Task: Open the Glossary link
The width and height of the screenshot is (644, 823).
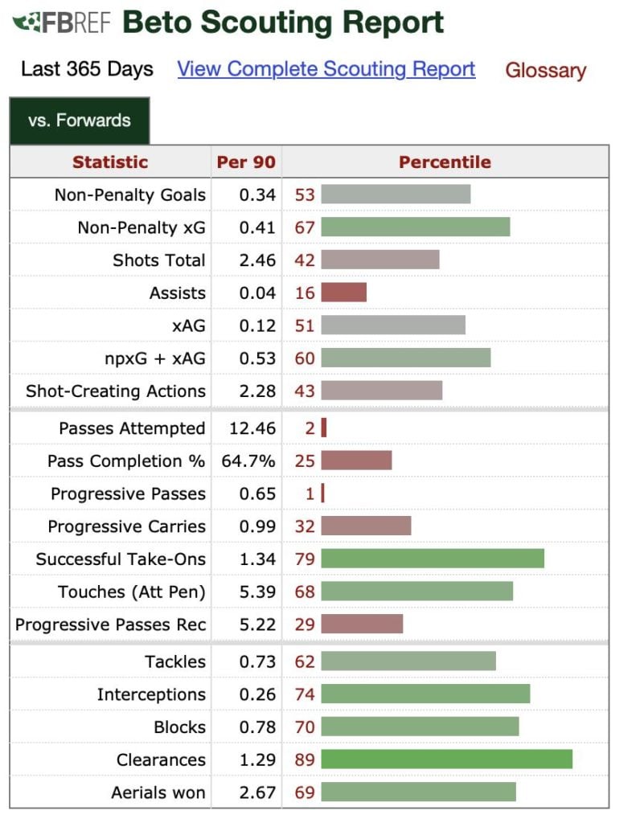Action: tap(545, 71)
